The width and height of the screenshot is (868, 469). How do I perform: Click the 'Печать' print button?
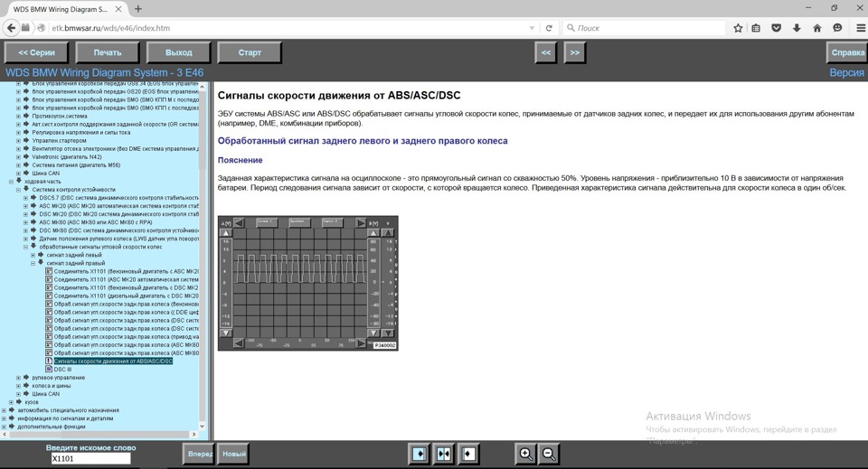[108, 52]
